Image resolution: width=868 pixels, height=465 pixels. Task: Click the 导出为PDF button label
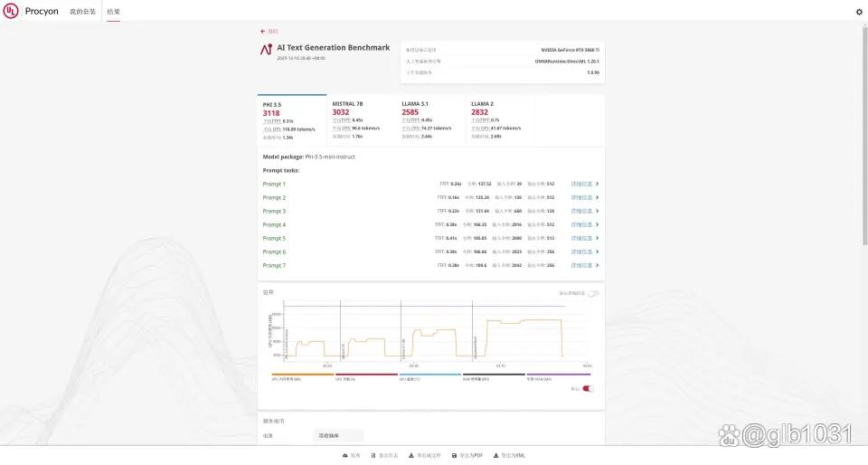[x=471, y=456]
